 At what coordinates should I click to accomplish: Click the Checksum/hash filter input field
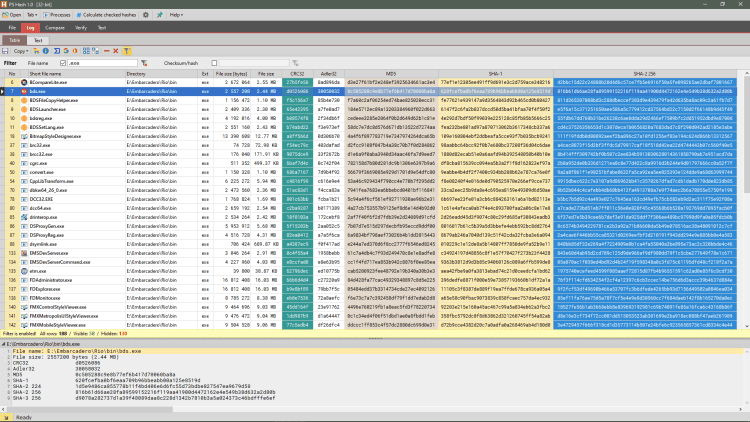coord(254,63)
